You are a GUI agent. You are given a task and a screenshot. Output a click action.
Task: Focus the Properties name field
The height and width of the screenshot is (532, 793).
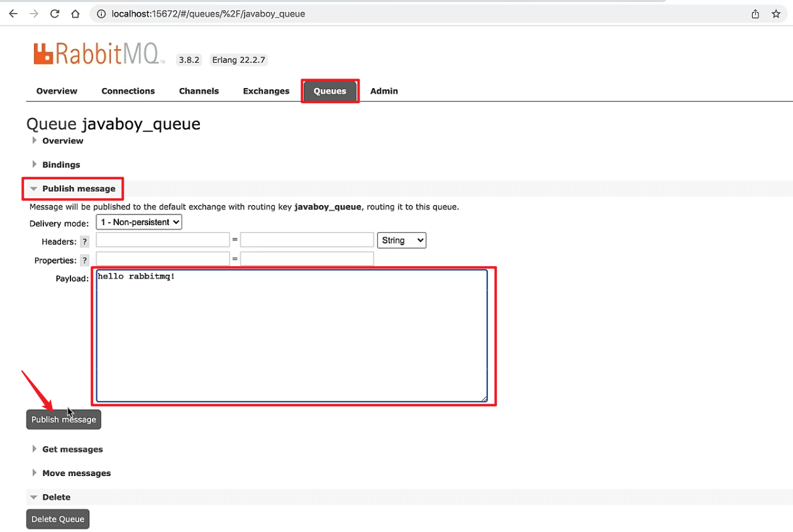tap(163, 258)
